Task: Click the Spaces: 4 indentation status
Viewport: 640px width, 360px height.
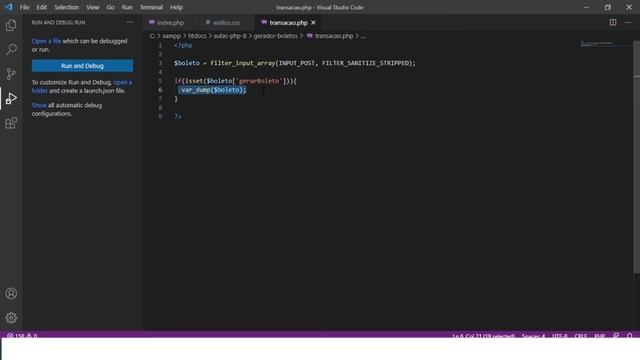Action: (533, 336)
